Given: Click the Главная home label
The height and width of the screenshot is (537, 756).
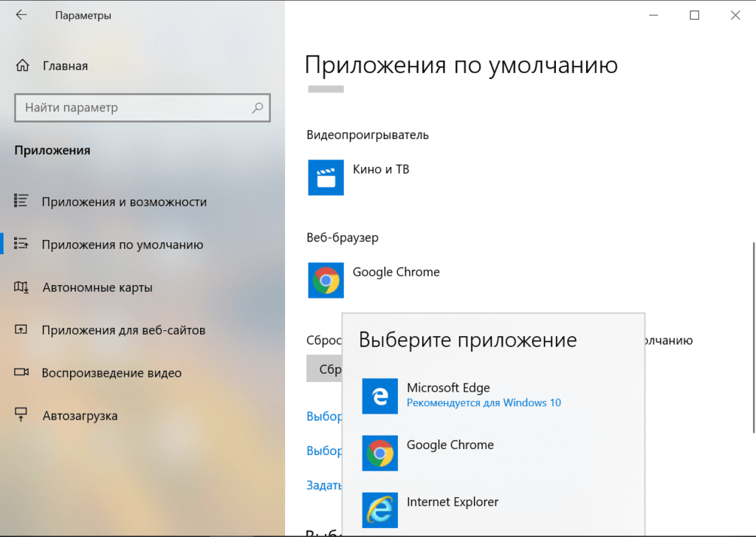Looking at the screenshot, I should pos(65,66).
